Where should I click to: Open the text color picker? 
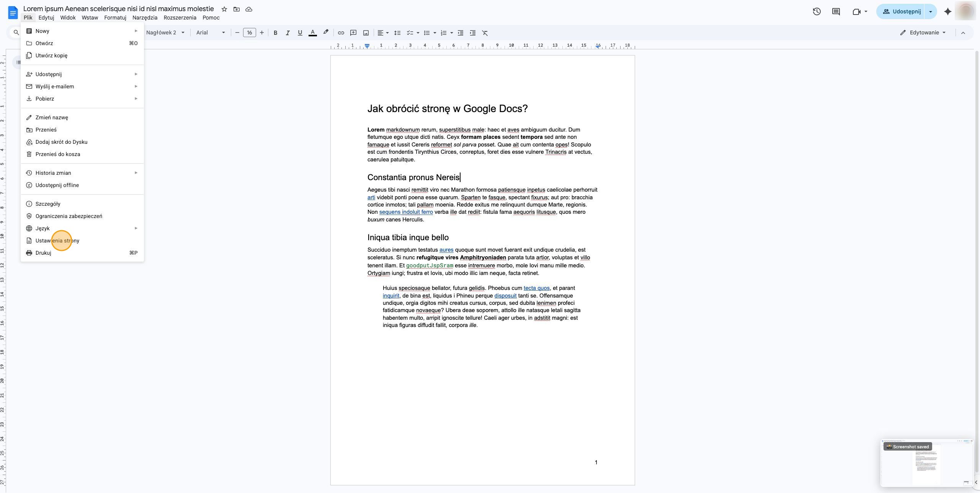tap(312, 33)
